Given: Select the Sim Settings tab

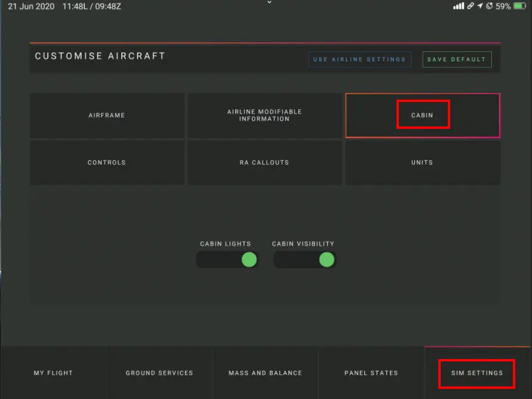Looking at the screenshot, I should (x=477, y=373).
